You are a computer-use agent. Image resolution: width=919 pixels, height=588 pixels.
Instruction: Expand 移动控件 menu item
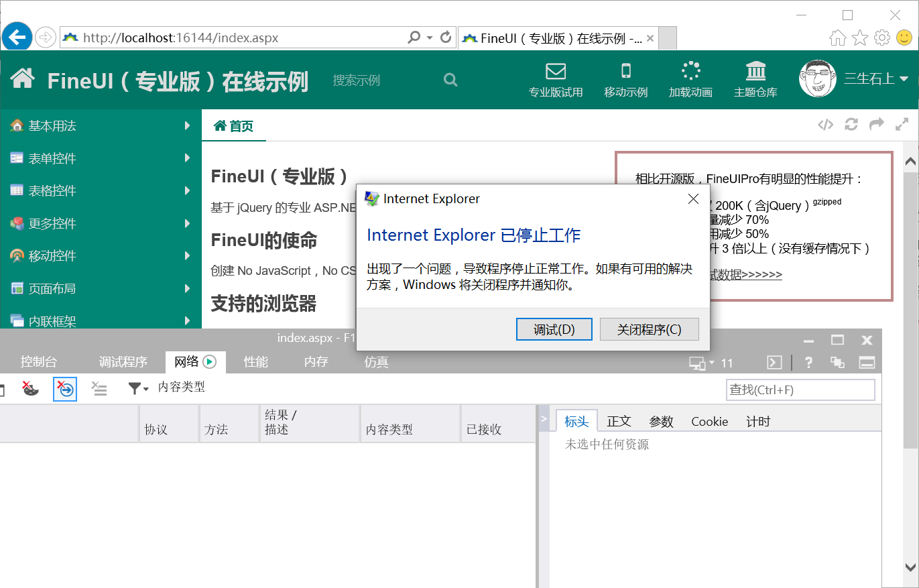[x=101, y=255]
